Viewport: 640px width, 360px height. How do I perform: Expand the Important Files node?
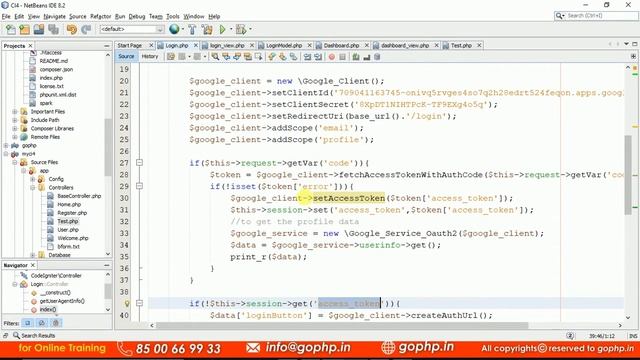(x=15, y=111)
